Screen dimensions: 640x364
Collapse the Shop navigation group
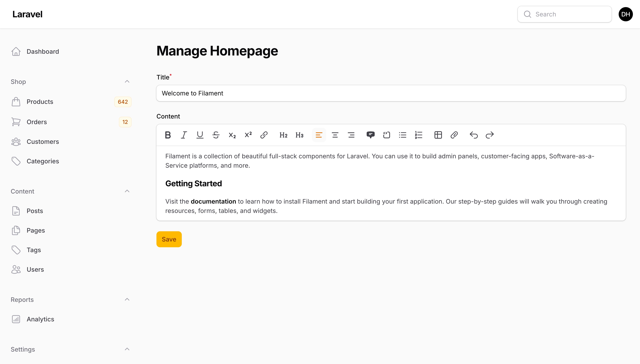point(127,82)
